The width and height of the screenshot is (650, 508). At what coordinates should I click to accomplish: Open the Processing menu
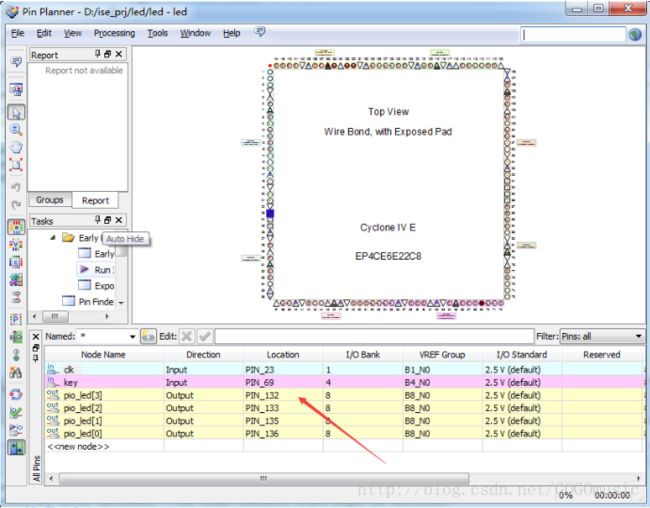[114, 33]
